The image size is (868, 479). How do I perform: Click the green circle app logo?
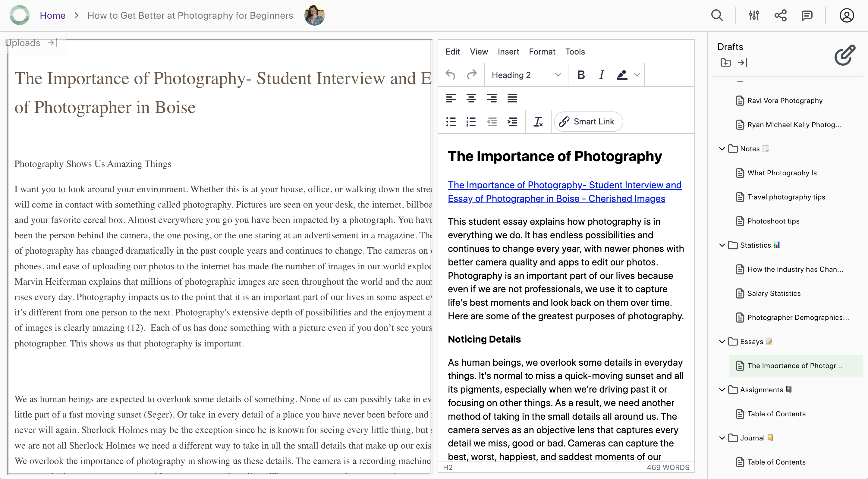20,15
